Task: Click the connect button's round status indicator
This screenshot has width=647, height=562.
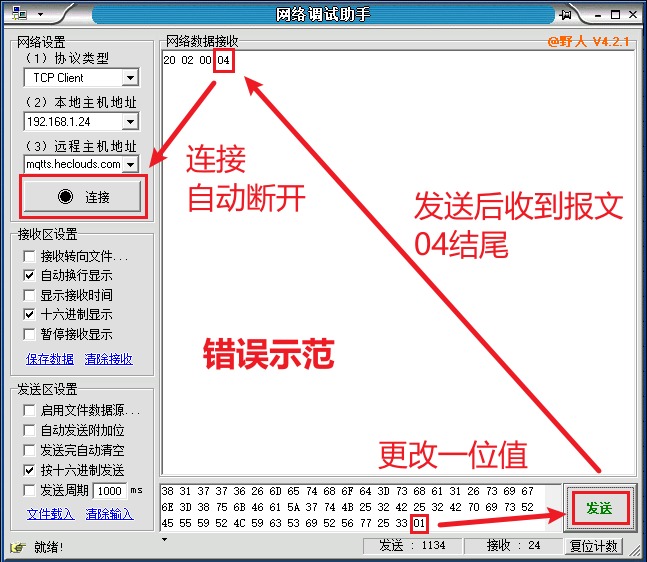Action: pos(65,196)
